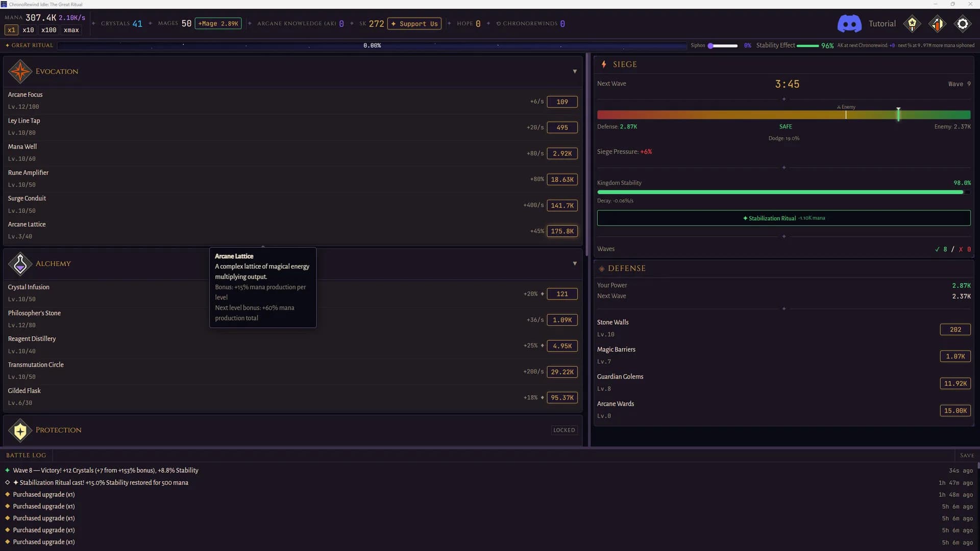The width and height of the screenshot is (980, 551).
Task: Adjust the Siphon slider
Action: (722, 46)
